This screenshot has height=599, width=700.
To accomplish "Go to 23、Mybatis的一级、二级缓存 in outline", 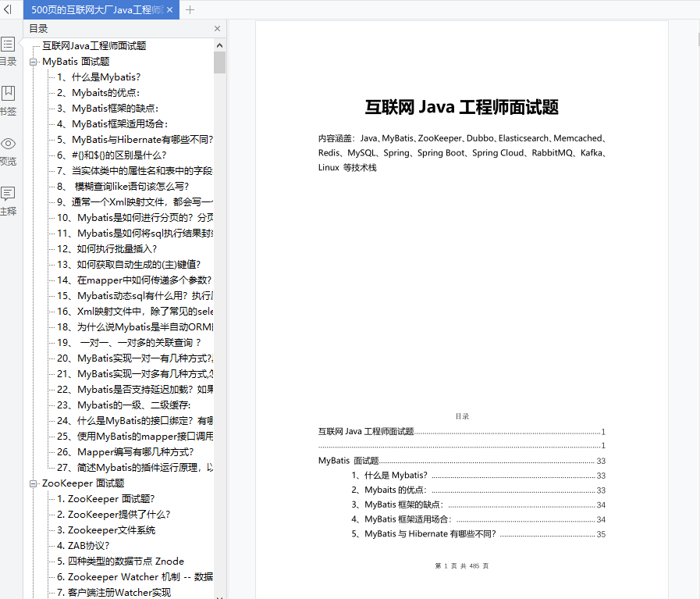I will (123, 405).
